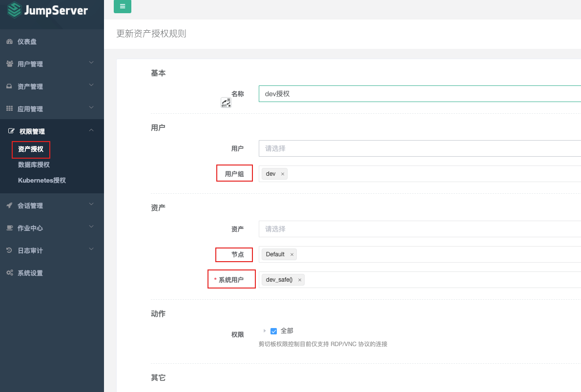581x392 pixels.
Task: Select 数据库授权 submenu item
Action: pyautogui.click(x=34, y=165)
